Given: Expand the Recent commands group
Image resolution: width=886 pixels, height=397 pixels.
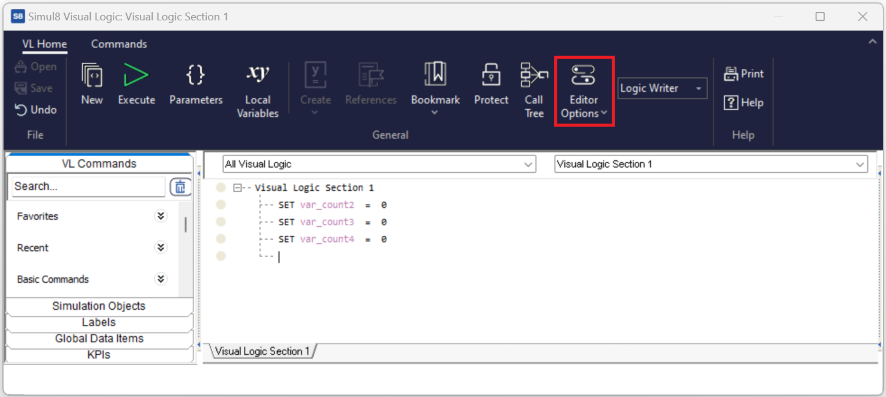Looking at the screenshot, I should pyautogui.click(x=161, y=247).
